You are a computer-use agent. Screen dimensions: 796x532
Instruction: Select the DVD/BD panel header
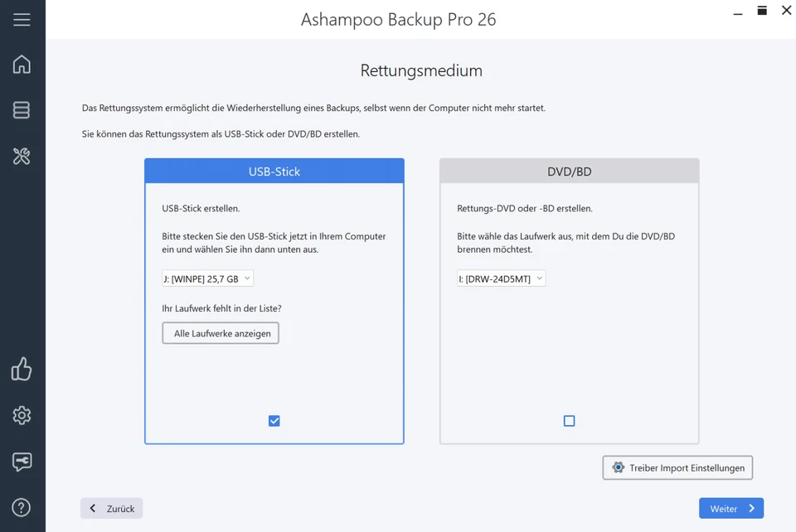(569, 170)
